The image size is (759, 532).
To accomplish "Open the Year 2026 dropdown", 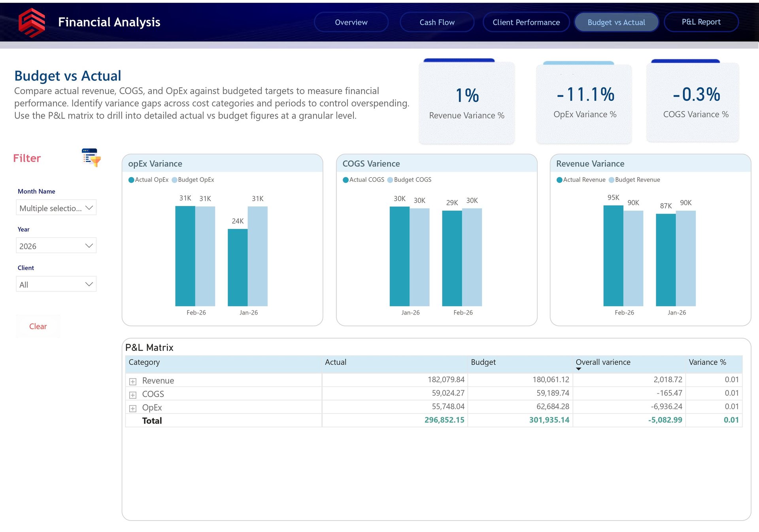I will click(56, 246).
